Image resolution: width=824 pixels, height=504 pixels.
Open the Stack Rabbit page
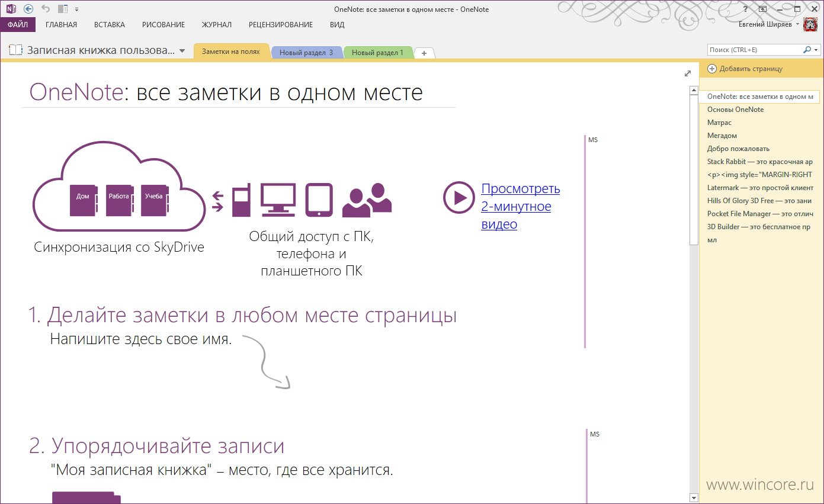pos(761,162)
